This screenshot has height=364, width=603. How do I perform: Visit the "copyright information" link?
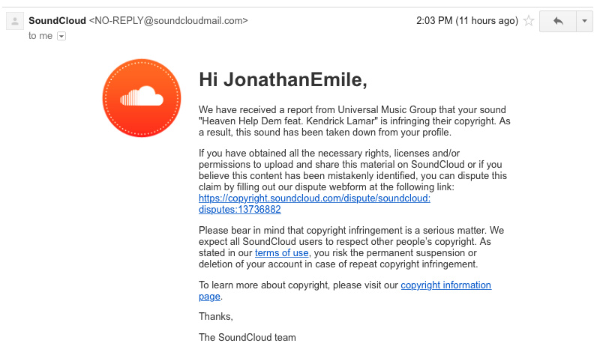[445, 285]
